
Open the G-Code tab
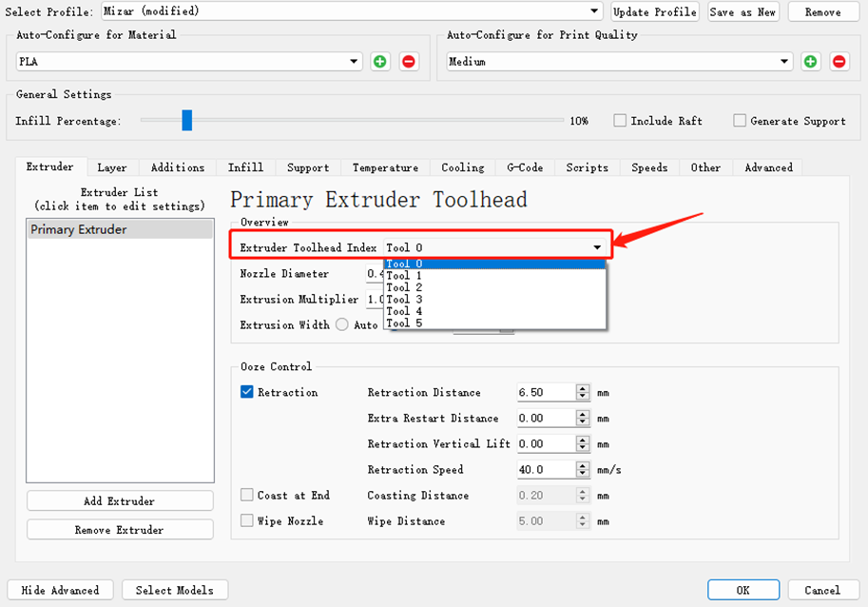coord(525,167)
